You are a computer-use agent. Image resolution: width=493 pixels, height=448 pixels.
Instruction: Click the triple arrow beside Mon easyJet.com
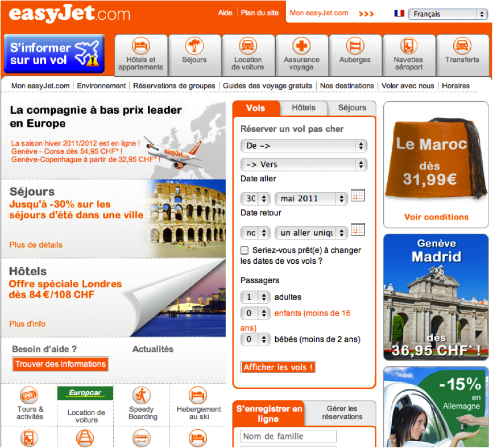366,14
